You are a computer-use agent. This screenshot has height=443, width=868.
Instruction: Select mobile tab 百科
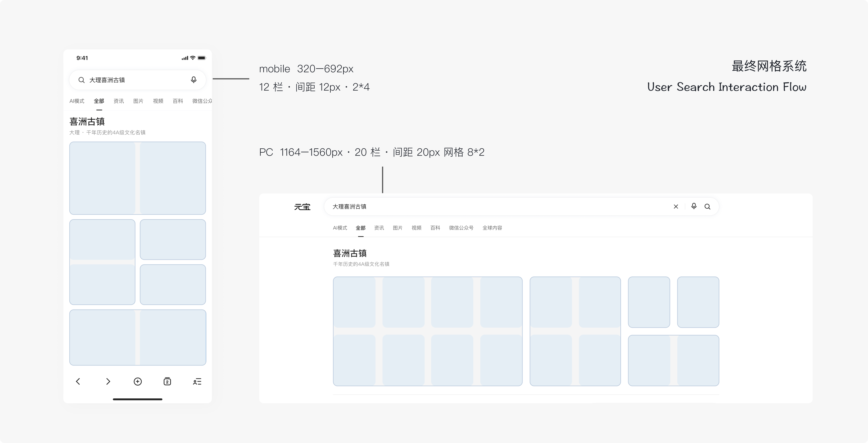tap(178, 101)
